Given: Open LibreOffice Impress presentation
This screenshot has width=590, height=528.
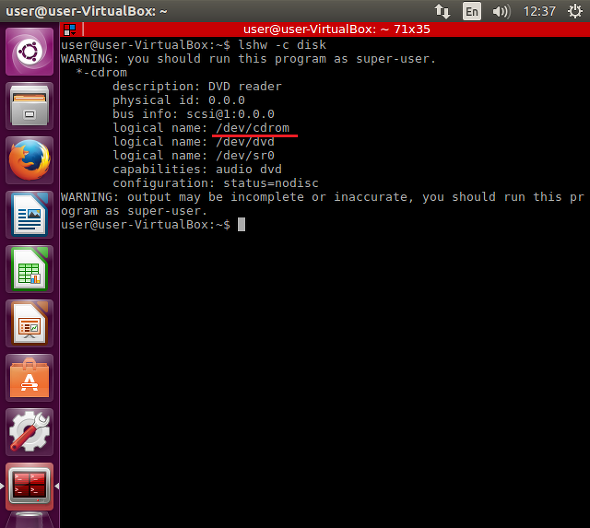Looking at the screenshot, I should [x=29, y=323].
